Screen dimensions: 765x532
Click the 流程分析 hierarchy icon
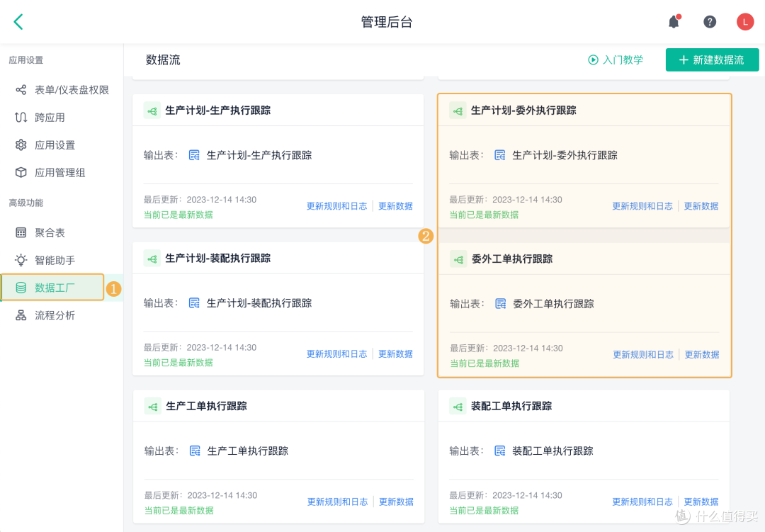pos(21,315)
